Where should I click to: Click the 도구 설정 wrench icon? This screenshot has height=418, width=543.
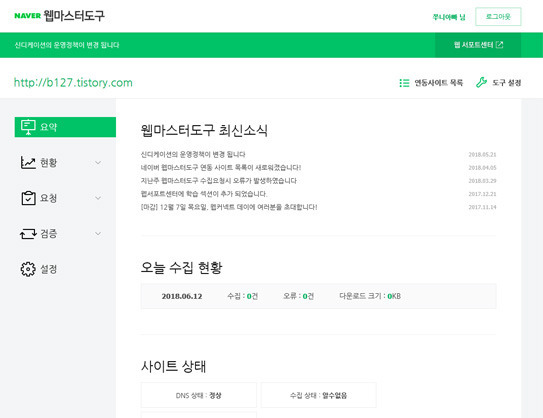481,82
